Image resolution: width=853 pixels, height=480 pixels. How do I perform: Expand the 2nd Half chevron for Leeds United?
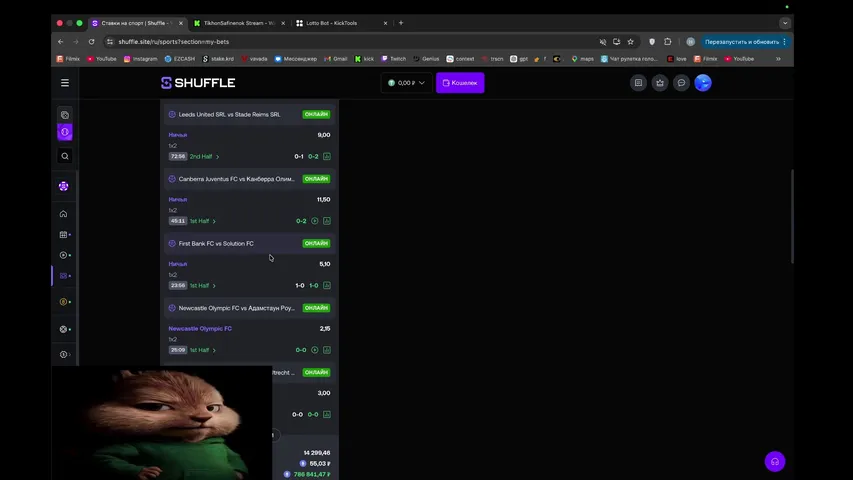pos(218,157)
